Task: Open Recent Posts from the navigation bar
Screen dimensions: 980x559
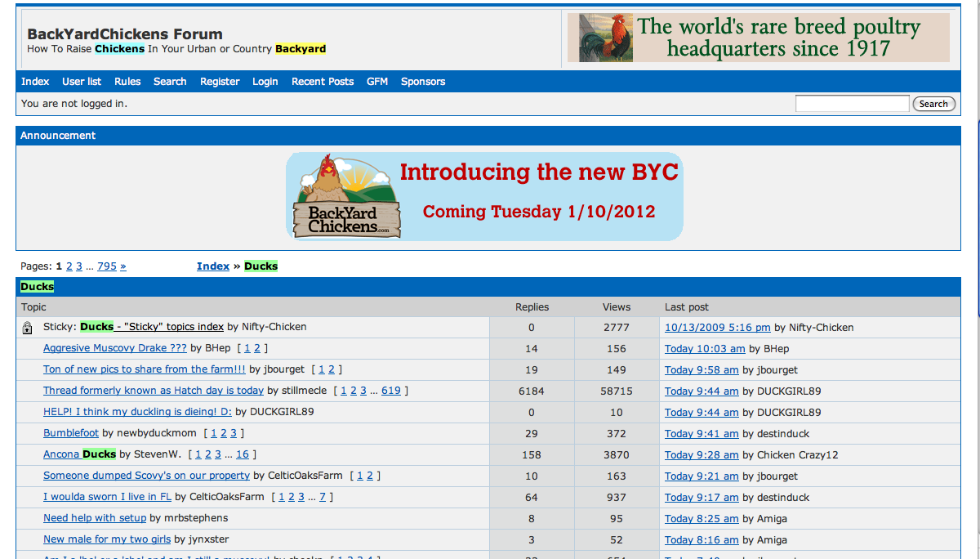Action: (x=323, y=82)
